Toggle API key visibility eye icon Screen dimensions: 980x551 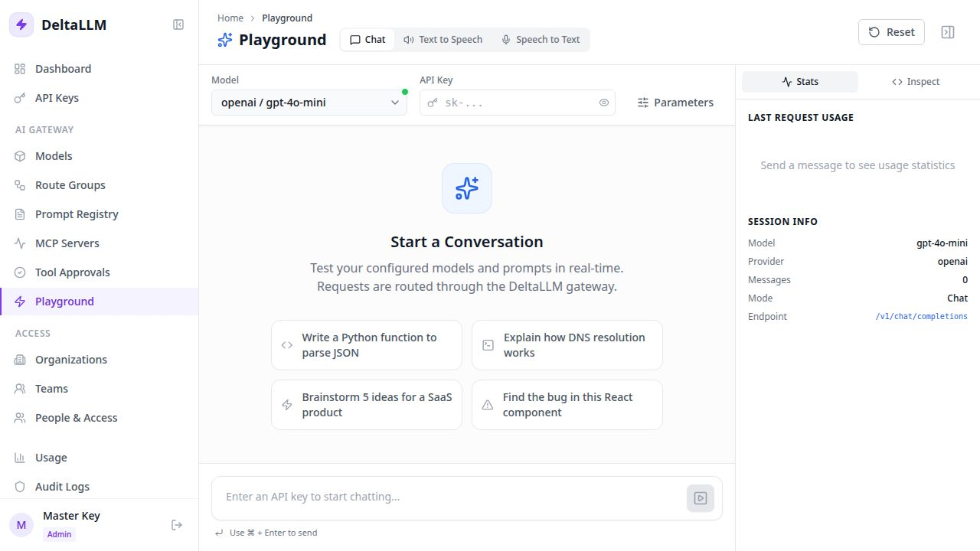pyautogui.click(x=604, y=103)
